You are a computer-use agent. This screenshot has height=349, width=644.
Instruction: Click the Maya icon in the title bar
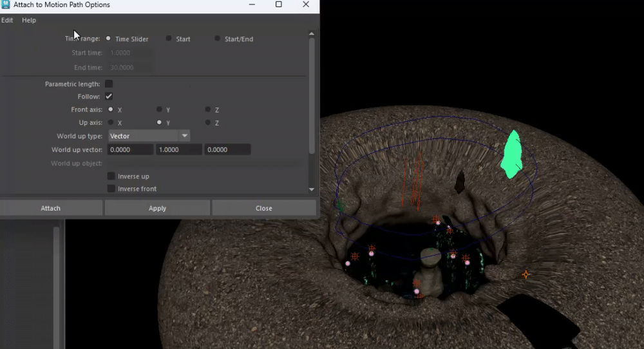coord(5,5)
